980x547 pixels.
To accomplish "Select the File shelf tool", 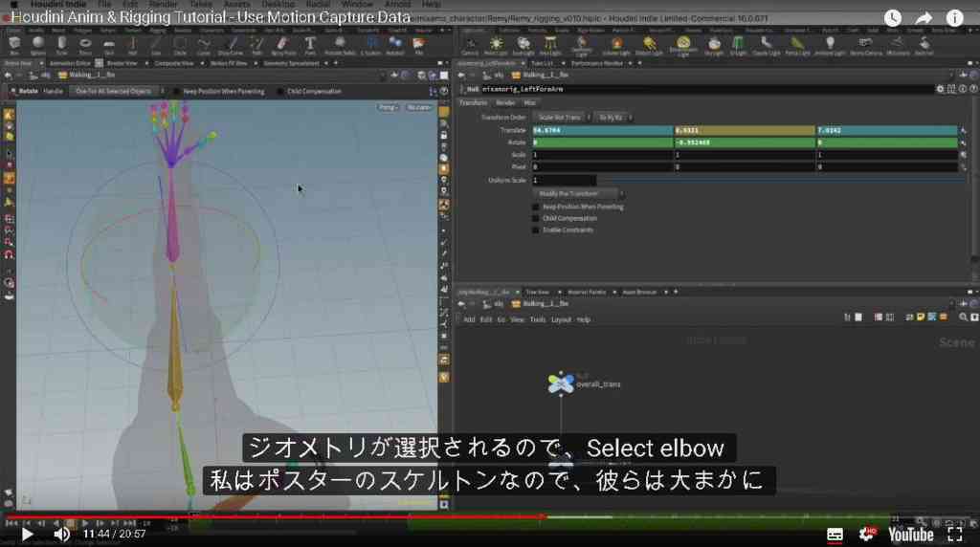I will (x=419, y=45).
